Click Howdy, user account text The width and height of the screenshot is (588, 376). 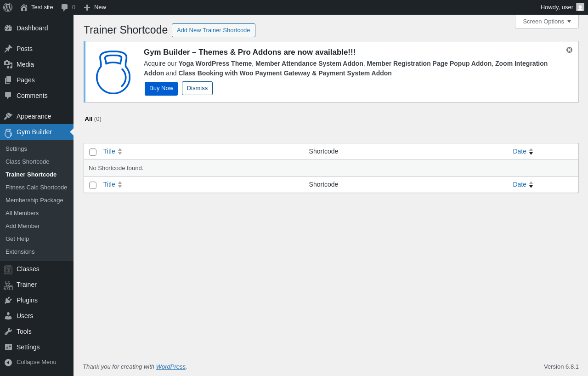(557, 7)
